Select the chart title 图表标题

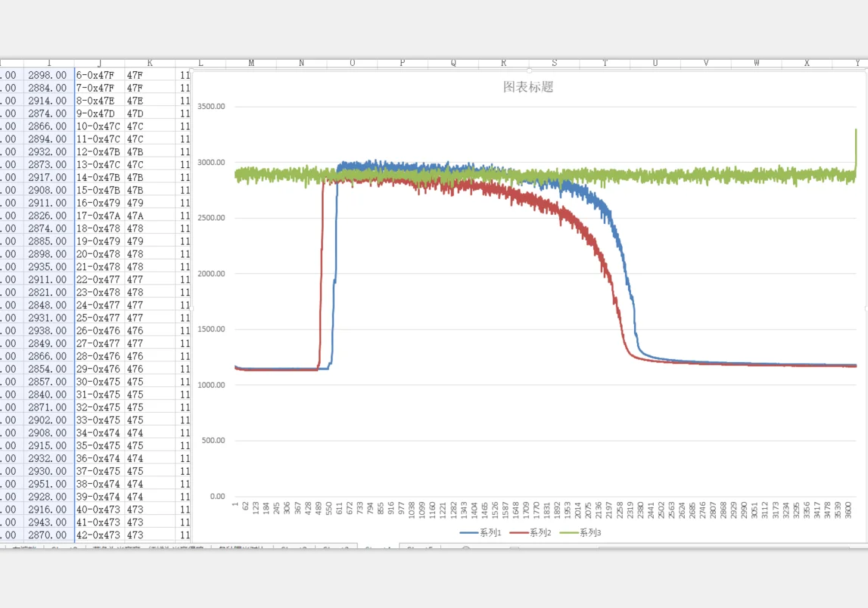528,87
